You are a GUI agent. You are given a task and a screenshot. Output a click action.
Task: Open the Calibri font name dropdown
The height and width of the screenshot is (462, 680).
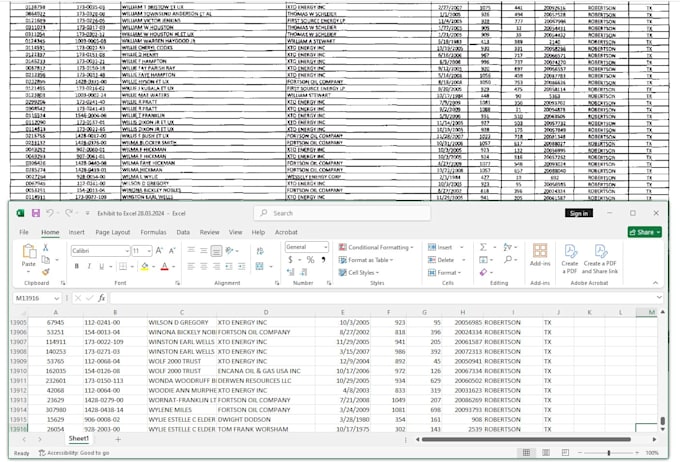[x=127, y=251]
